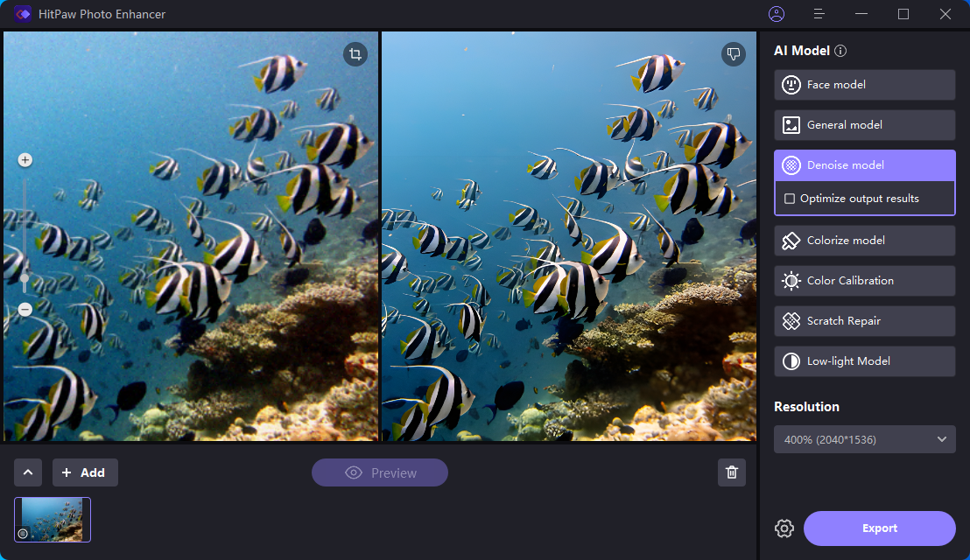This screenshot has width=970, height=560.
Task: Toggle the Denoise model off
Action: [x=864, y=164]
